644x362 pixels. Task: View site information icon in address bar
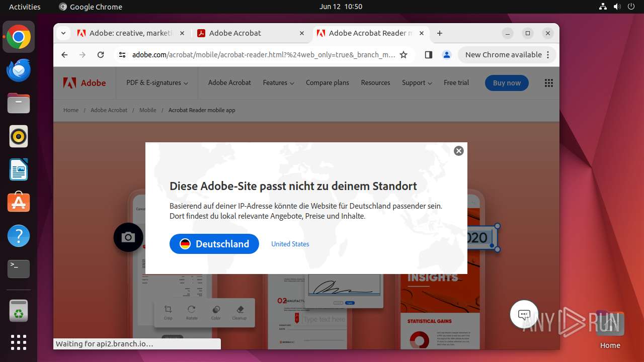click(x=122, y=55)
